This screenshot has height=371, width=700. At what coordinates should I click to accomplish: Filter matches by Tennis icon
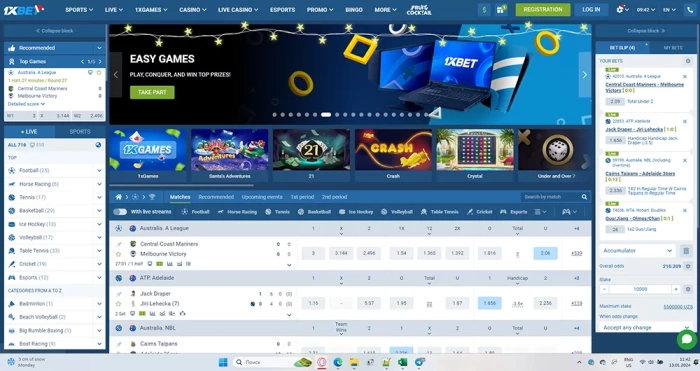coord(268,212)
